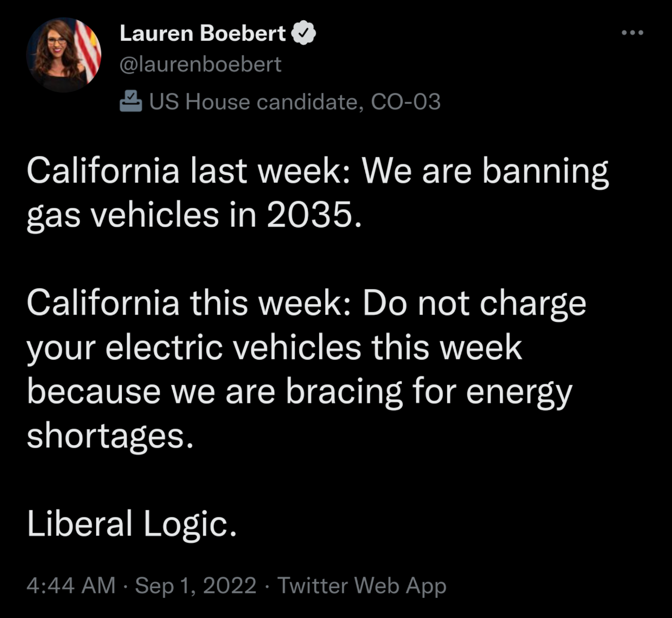
Task: Open the @laurenboebert handle link
Action: pyautogui.click(x=200, y=64)
